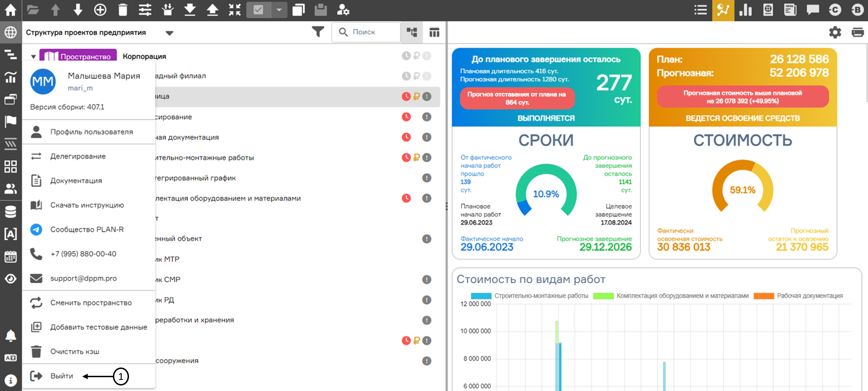
Task: Collapse the Пространство Корпорация tree node
Action: (x=33, y=57)
